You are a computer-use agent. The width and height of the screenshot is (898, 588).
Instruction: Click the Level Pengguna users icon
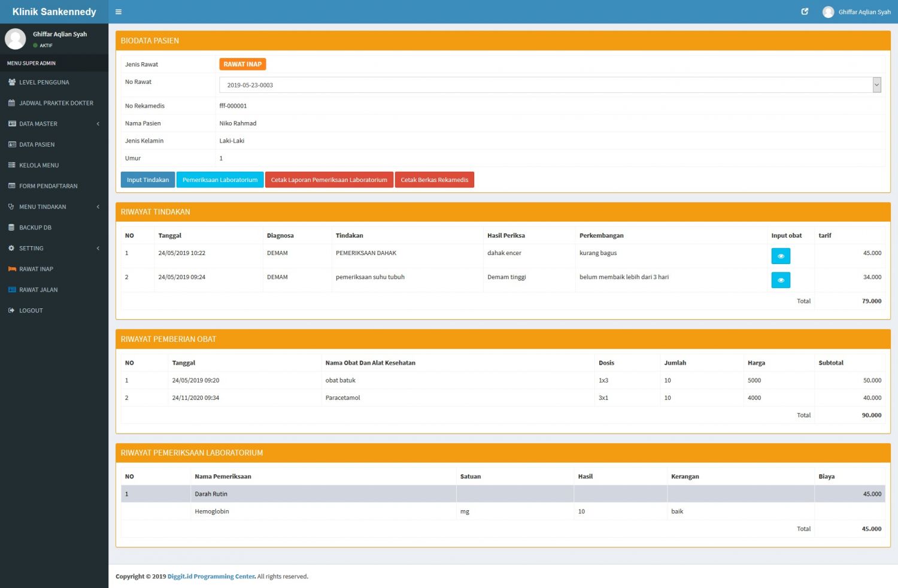[11, 83]
